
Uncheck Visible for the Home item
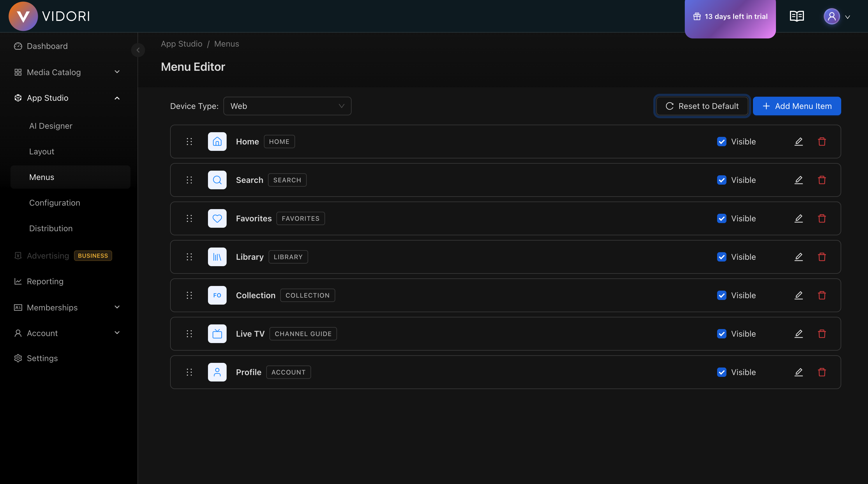[721, 142]
